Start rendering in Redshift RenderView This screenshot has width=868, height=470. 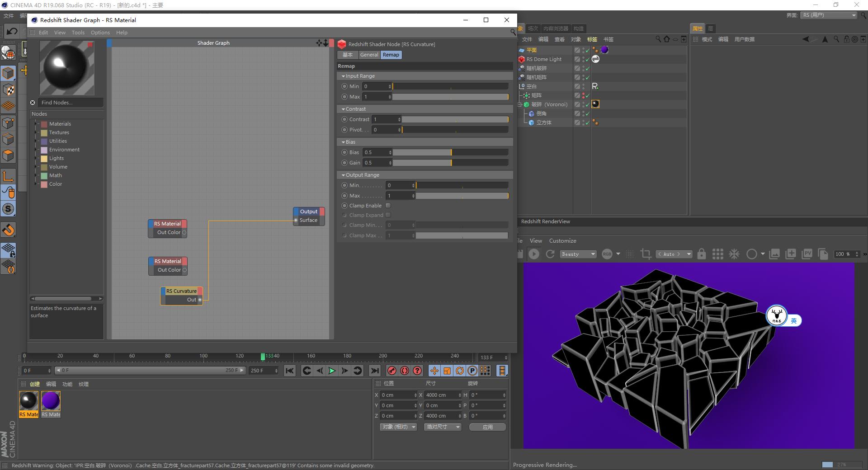534,254
